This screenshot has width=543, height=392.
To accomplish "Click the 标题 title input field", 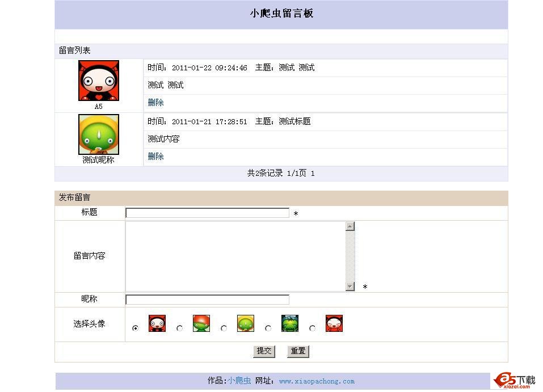I will (207, 212).
